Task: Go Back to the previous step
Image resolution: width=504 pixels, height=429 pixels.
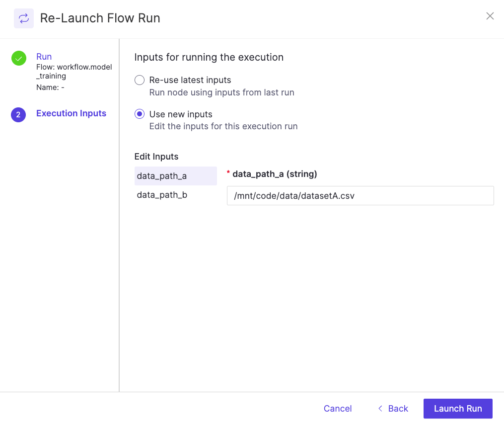Action: (x=393, y=409)
